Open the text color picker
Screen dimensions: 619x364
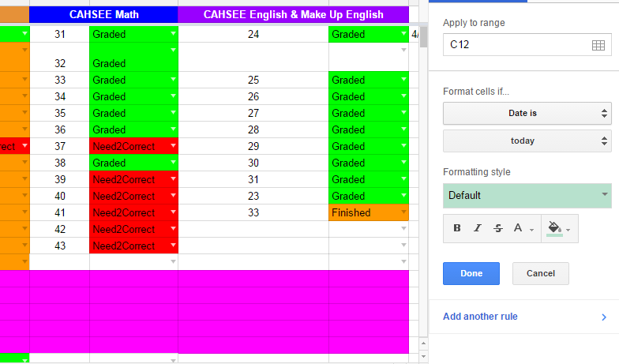[x=520, y=228]
